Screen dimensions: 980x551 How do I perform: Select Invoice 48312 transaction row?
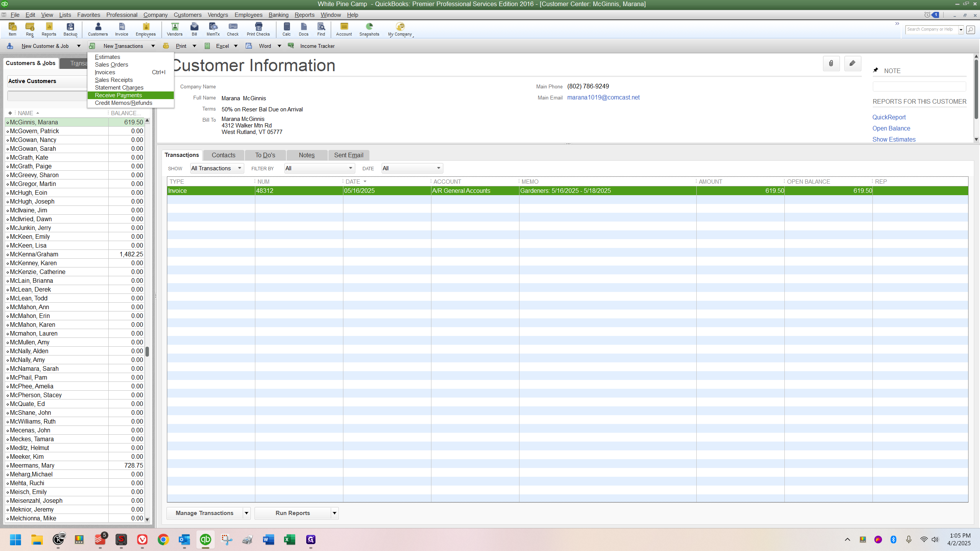pyautogui.click(x=567, y=191)
